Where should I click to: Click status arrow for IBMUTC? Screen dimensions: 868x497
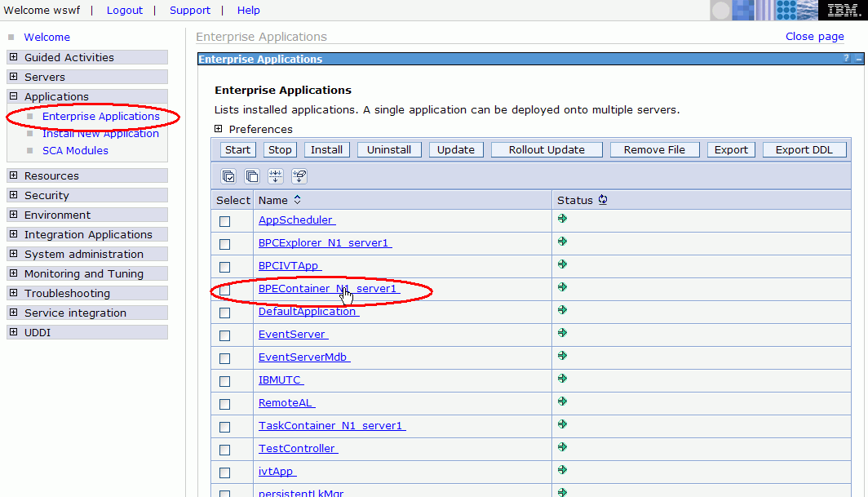[x=562, y=378]
